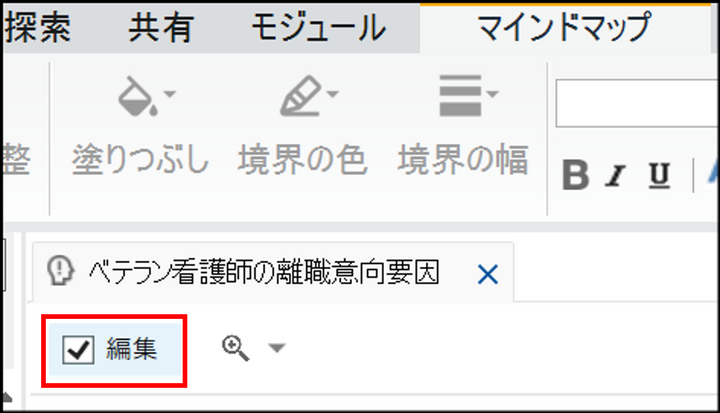Apply italic text formatting
The width and height of the screenshot is (720, 413).
[615, 175]
